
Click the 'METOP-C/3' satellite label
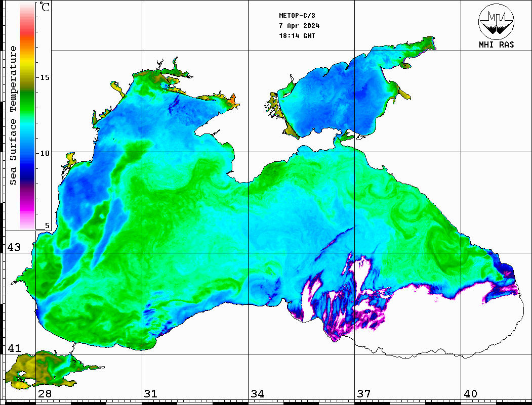coord(297,16)
